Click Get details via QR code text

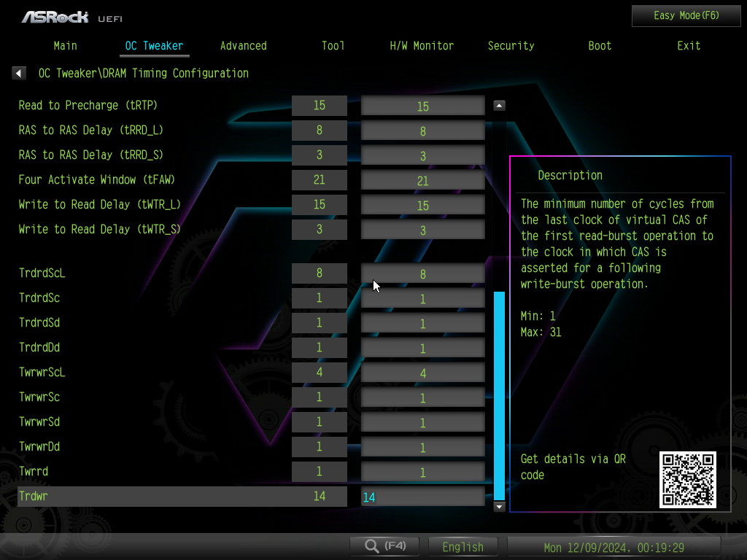573,467
